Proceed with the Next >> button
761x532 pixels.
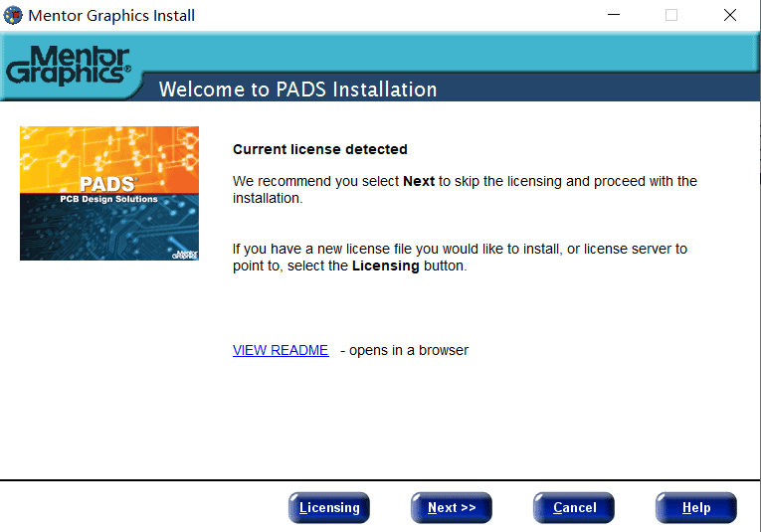coord(452,507)
